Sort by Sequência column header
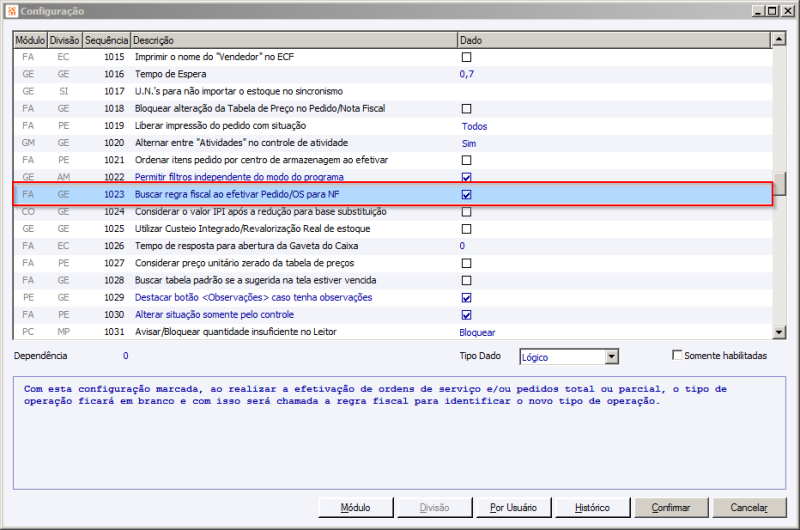 pos(106,40)
